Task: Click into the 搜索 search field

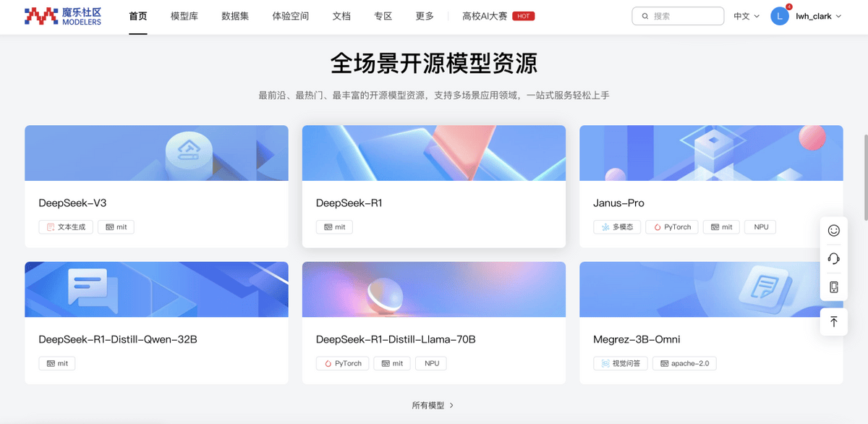Action: tap(678, 16)
